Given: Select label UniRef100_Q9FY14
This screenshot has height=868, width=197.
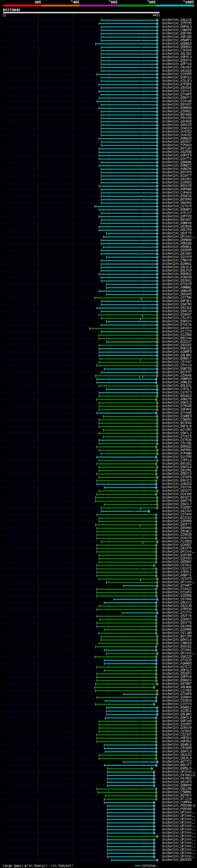Looking at the screenshot, I should (x=177, y=64).
